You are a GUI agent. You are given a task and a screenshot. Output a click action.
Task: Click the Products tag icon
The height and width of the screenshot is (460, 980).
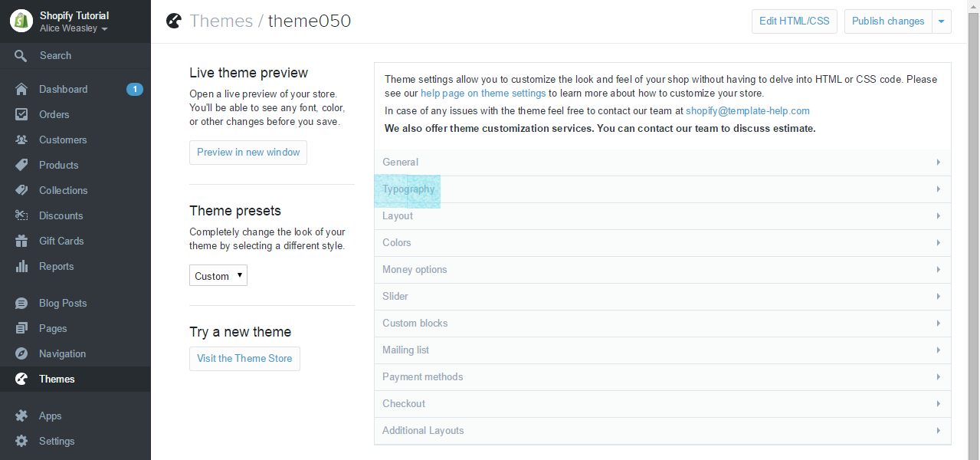(x=21, y=165)
